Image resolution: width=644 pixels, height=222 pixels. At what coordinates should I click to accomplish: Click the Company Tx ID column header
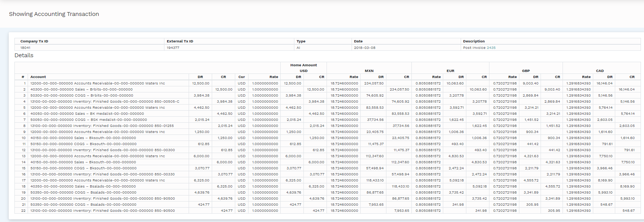pyautogui.click(x=34, y=41)
